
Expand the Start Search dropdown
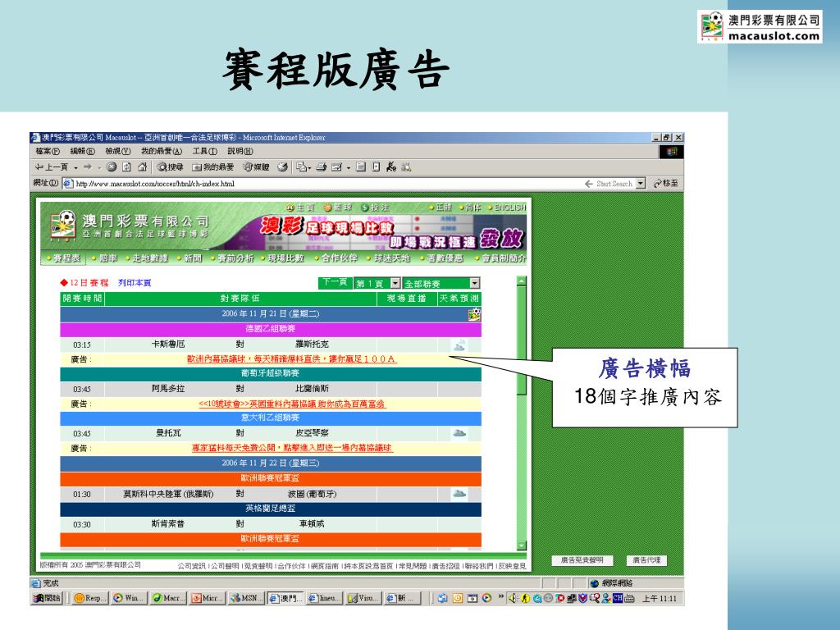point(641,184)
